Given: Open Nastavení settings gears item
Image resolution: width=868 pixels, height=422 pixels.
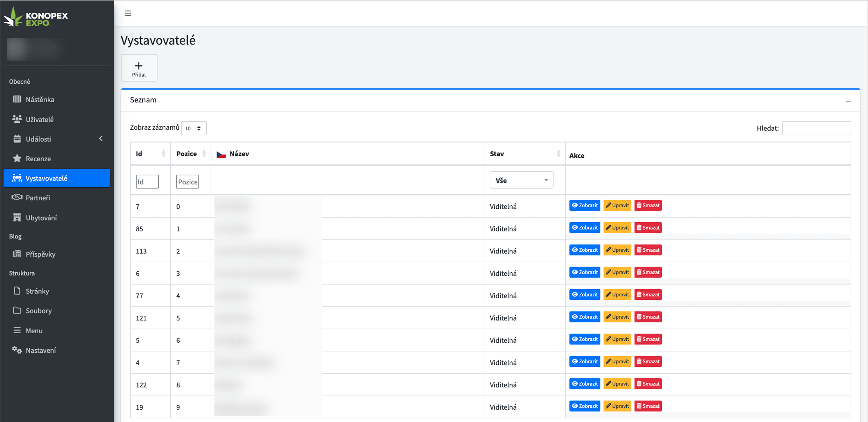Looking at the screenshot, I should click(x=40, y=350).
